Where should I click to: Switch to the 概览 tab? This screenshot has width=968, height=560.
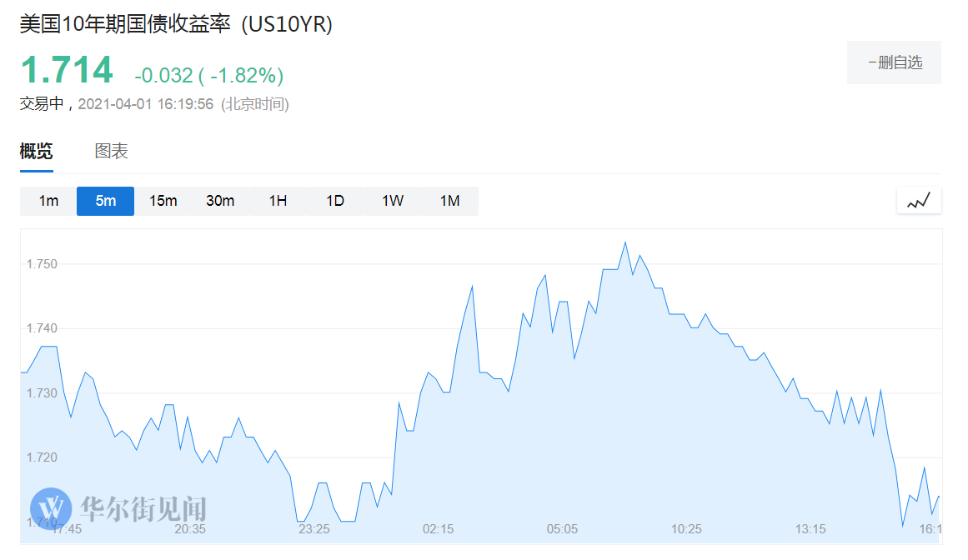pos(37,152)
